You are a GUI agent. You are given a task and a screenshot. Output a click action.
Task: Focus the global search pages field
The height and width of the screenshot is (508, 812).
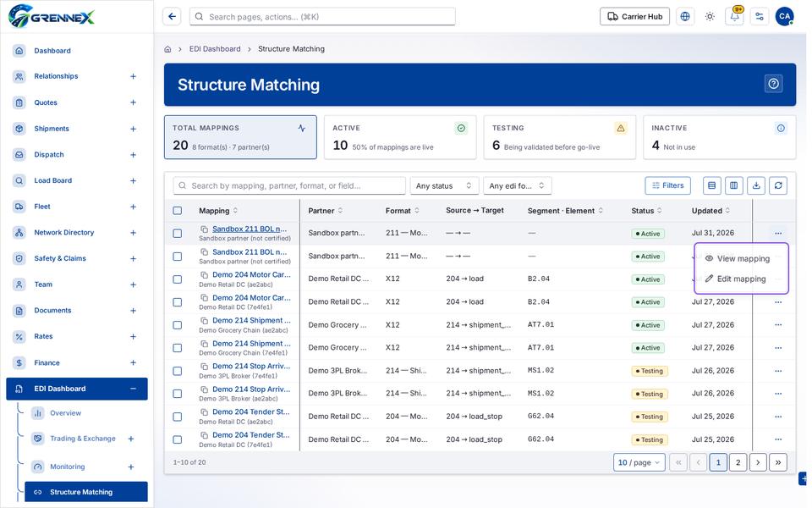click(x=322, y=17)
